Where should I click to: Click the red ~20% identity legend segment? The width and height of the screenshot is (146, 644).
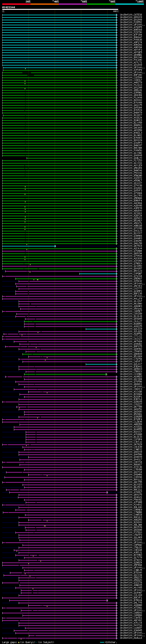(16, 4)
